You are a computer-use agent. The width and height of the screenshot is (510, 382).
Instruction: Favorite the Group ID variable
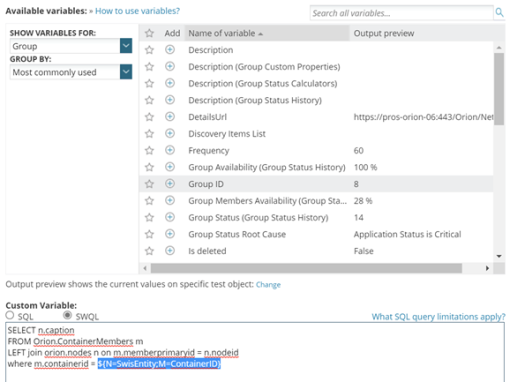pyautogui.click(x=149, y=184)
